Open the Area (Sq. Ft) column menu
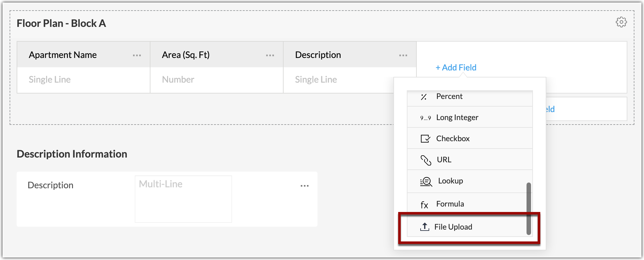644x260 pixels. point(270,55)
